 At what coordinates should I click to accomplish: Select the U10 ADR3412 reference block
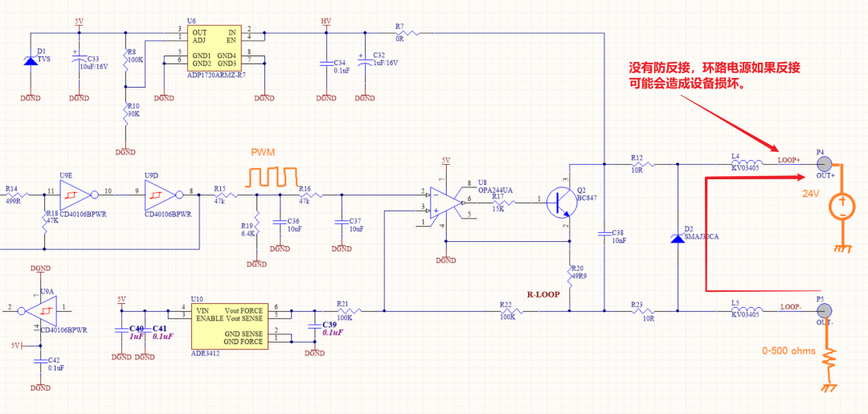(229, 326)
